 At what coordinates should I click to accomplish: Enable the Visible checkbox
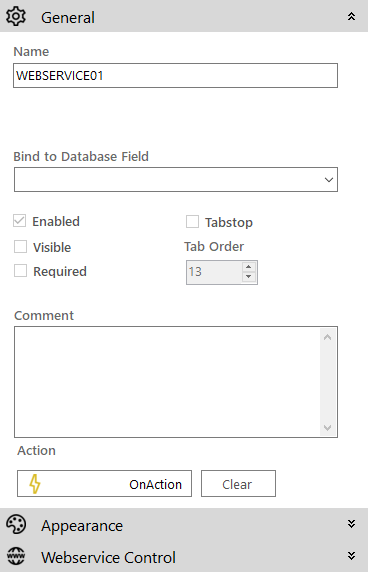[20, 247]
